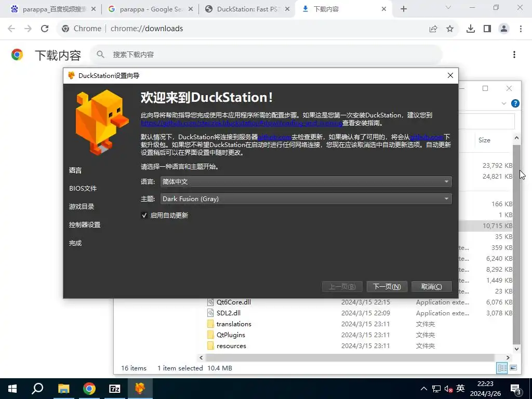Viewport: 532px width, 399px height.
Task: Open downloads page more actions menu
Action: coord(514,55)
